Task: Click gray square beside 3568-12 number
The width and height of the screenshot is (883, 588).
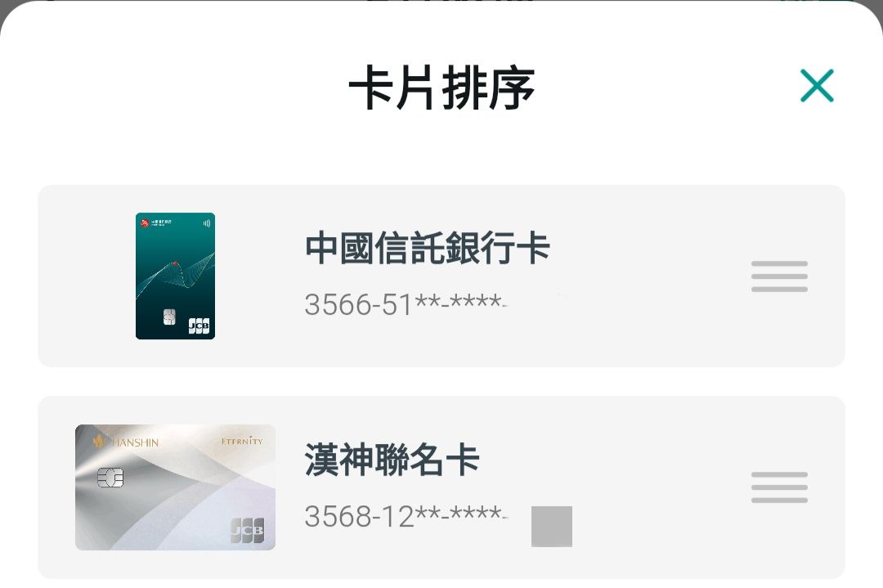Action: [552, 527]
